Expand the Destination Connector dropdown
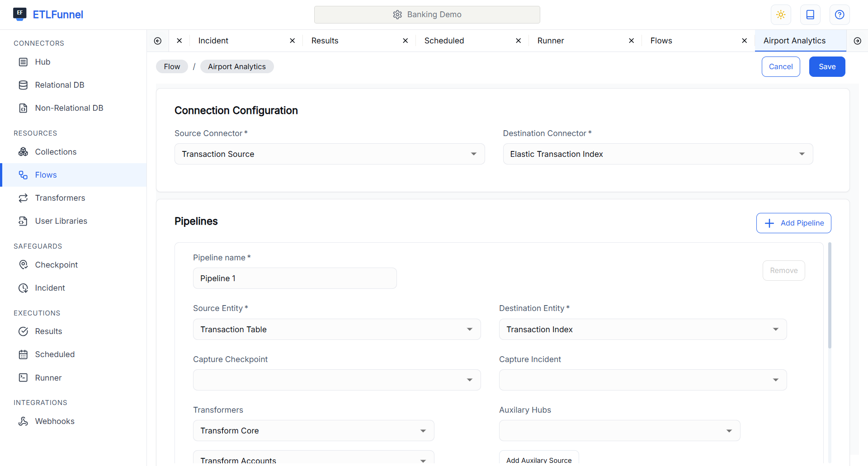This screenshot has height=466, width=868. (658, 154)
